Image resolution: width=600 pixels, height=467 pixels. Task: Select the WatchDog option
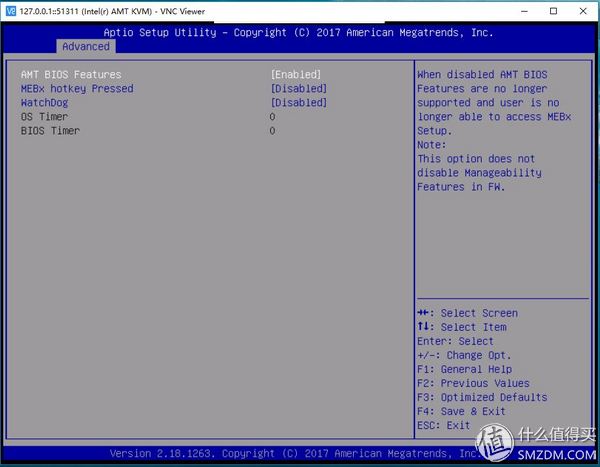click(x=44, y=103)
